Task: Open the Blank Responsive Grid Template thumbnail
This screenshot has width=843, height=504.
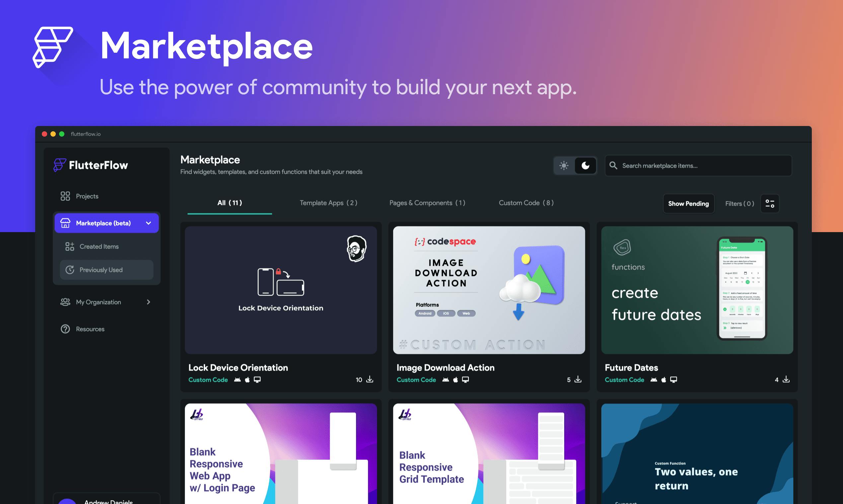Action: 489,454
